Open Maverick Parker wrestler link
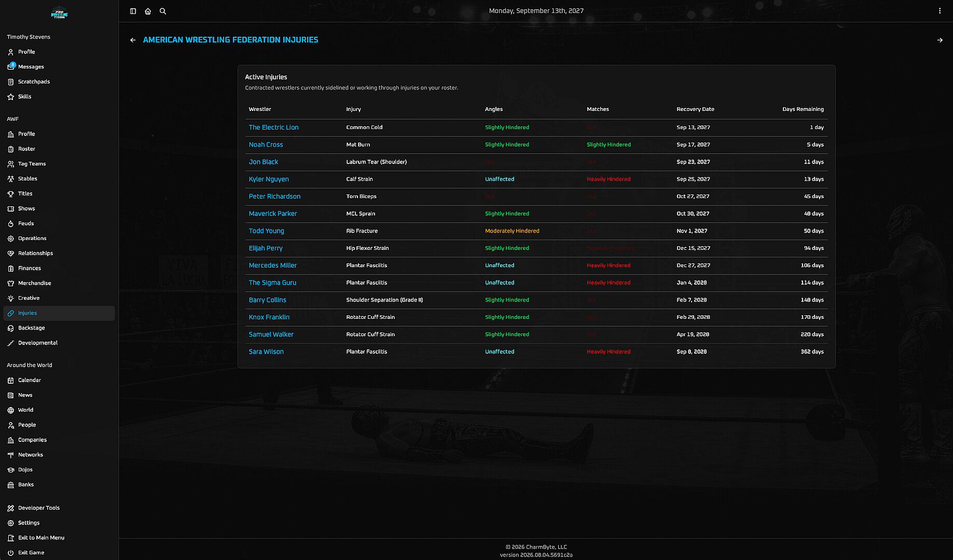 click(273, 214)
